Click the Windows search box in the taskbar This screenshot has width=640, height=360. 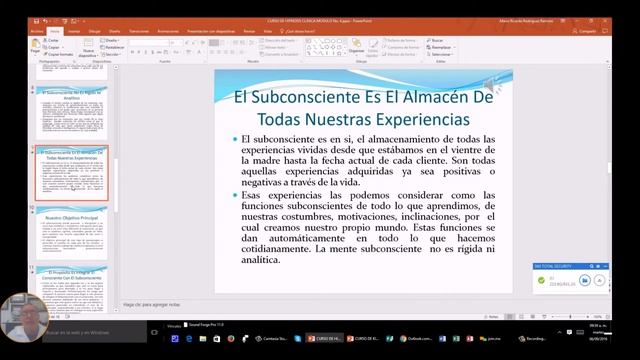[95, 332]
